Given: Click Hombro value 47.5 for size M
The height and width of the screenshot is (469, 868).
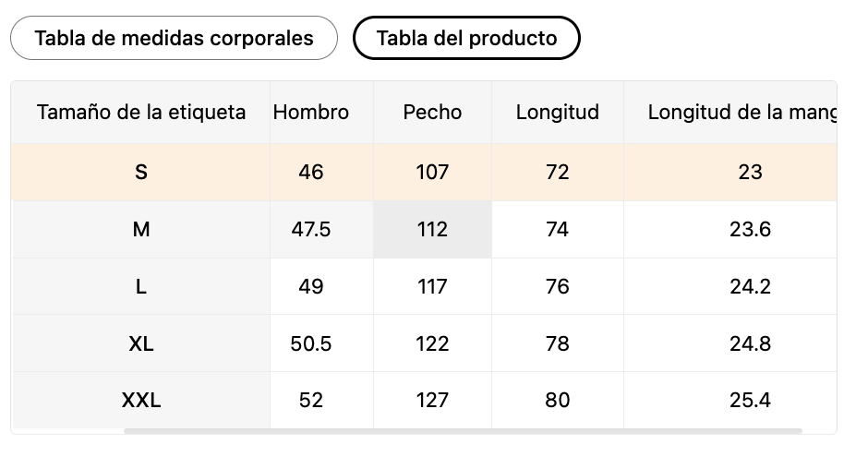Looking at the screenshot, I should pos(311,229).
